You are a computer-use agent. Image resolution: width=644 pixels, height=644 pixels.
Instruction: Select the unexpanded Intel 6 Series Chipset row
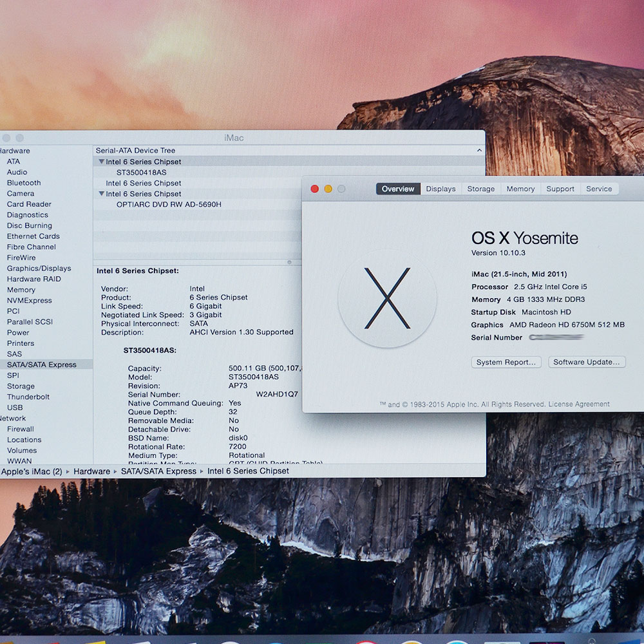(144, 183)
